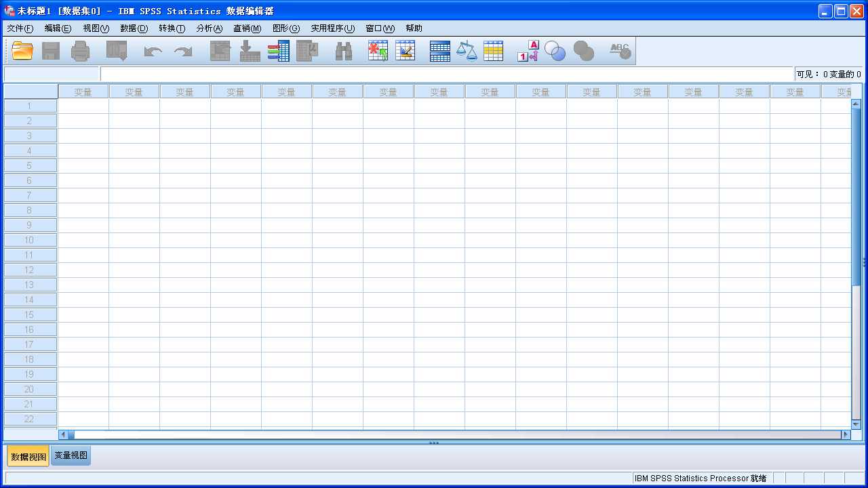Click the Redo arrow icon

coord(183,51)
